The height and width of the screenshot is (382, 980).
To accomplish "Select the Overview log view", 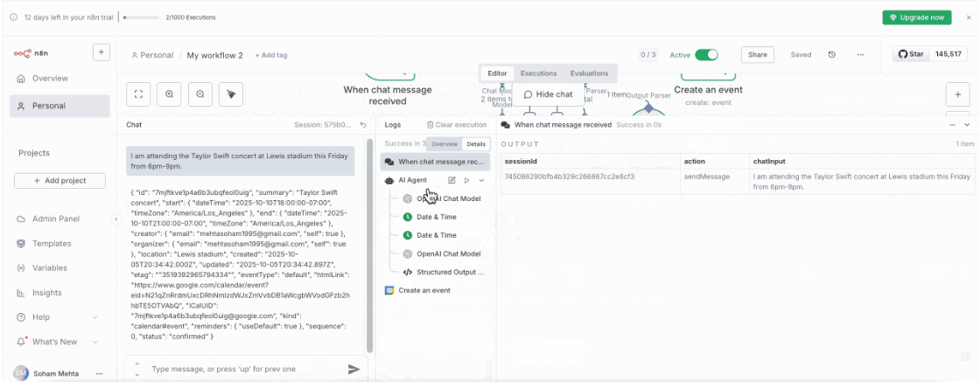I will pos(445,144).
